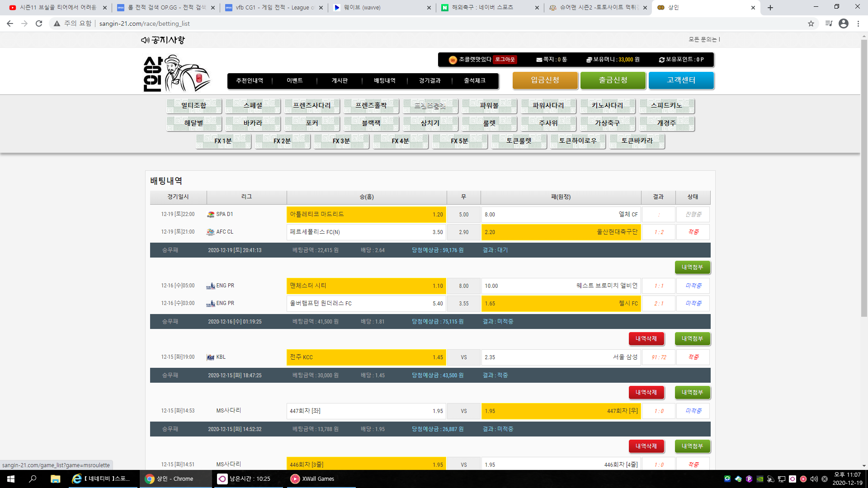Image resolution: width=868 pixels, height=488 pixels.
Task: Open the media control toolbar icon
Action: 829,23
